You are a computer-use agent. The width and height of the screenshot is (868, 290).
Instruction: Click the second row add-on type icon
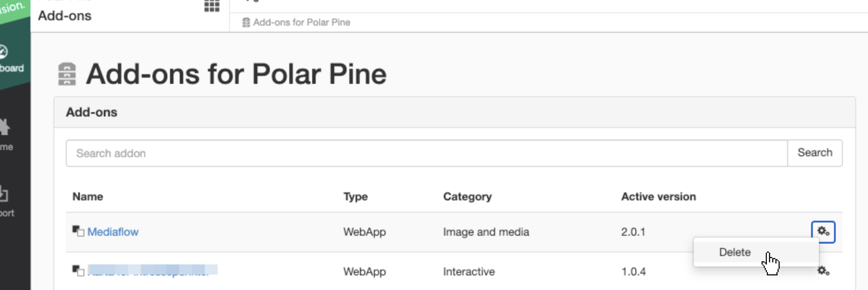click(78, 270)
